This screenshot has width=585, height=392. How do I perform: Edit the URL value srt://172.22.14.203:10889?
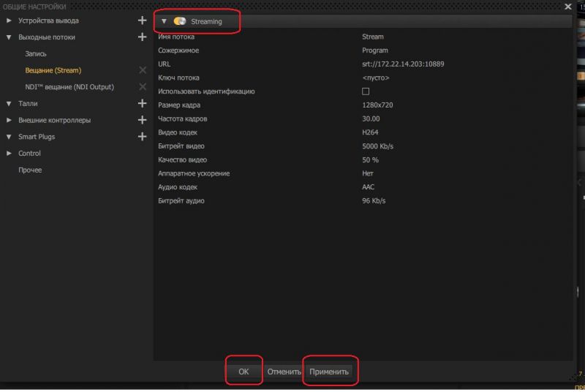point(403,64)
